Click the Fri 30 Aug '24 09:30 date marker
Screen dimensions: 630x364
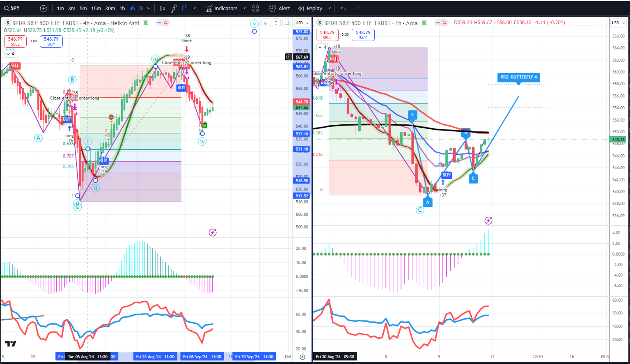(x=335, y=357)
